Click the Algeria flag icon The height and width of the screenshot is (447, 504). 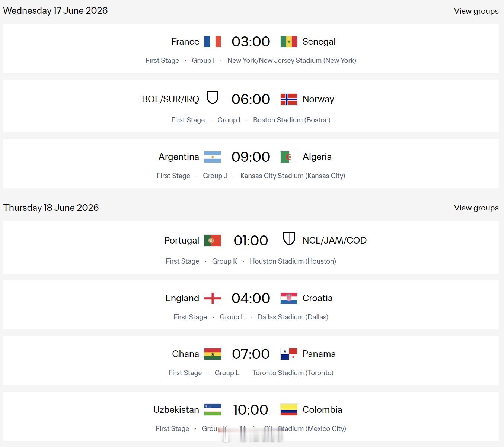[x=289, y=157]
